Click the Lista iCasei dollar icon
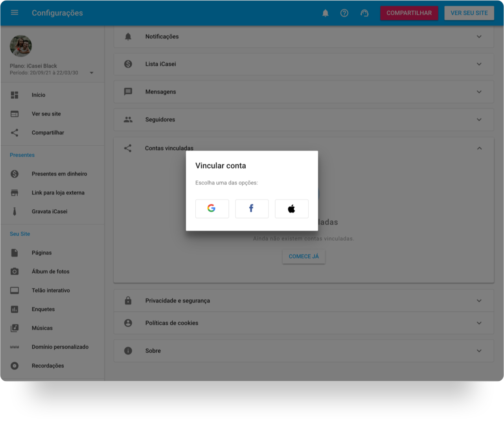This screenshot has height=421, width=504. (x=128, y=64)
